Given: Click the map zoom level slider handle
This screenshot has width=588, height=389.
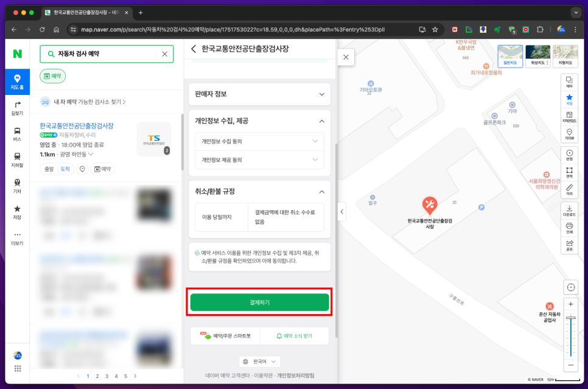Looking at the screenshot, I should pyautogui.click(x=570, y=318).
